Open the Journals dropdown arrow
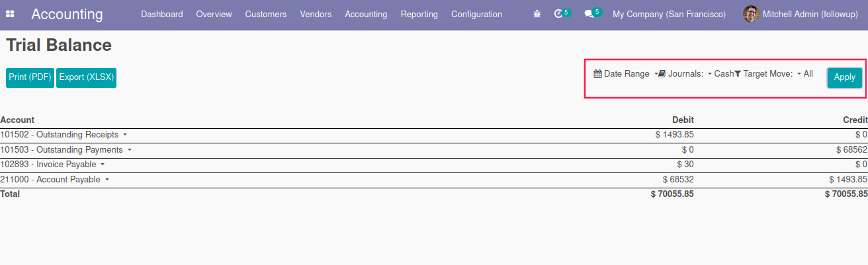The image size is (868, 265). [x=709, y=74]
